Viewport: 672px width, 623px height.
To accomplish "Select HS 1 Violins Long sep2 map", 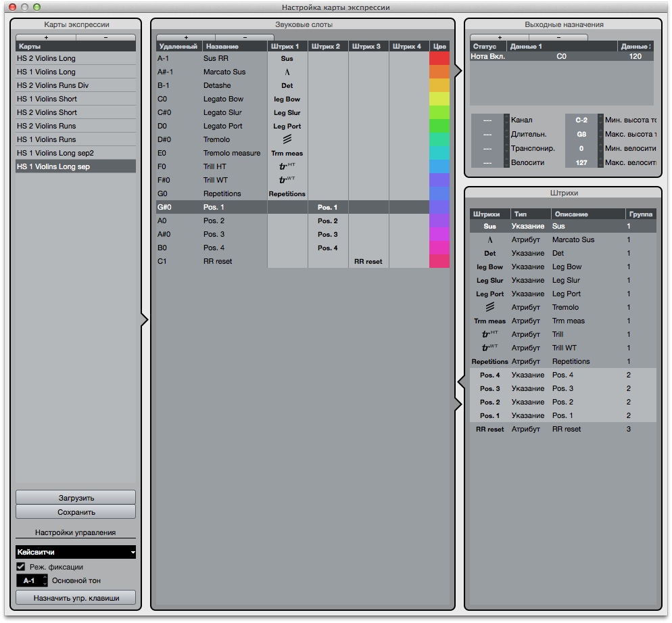I will pos(76,153).
